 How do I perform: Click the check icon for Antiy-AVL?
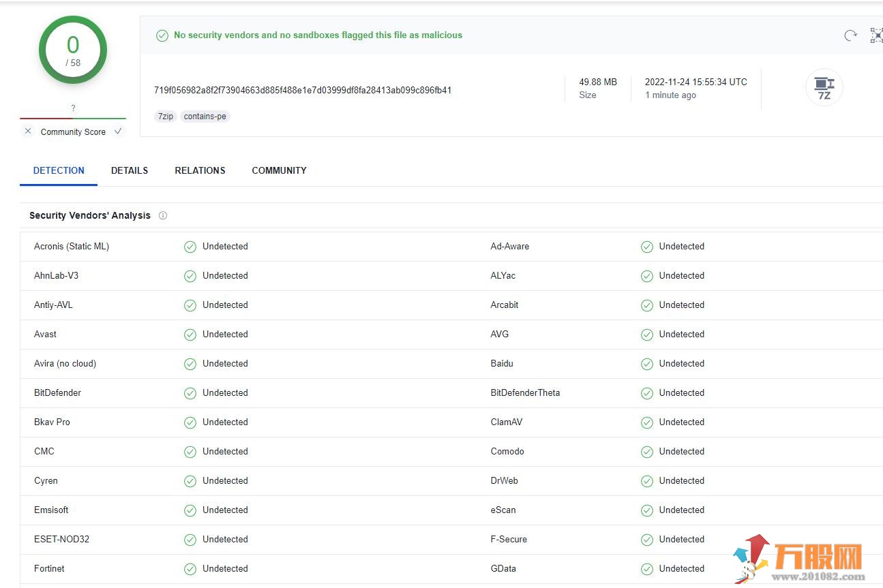click(190, 305)
